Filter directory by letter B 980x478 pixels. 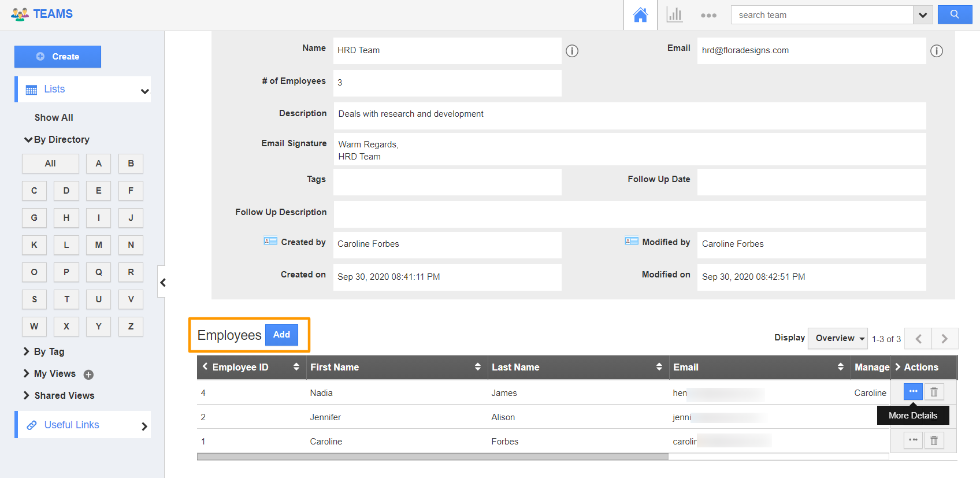coord(131,164)
